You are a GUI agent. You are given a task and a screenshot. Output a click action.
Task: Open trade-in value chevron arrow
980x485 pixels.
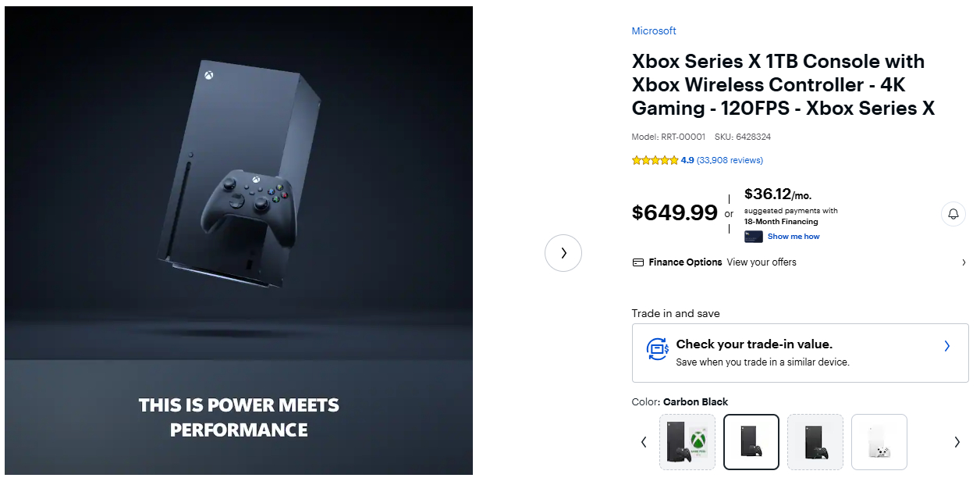(946, 346)
